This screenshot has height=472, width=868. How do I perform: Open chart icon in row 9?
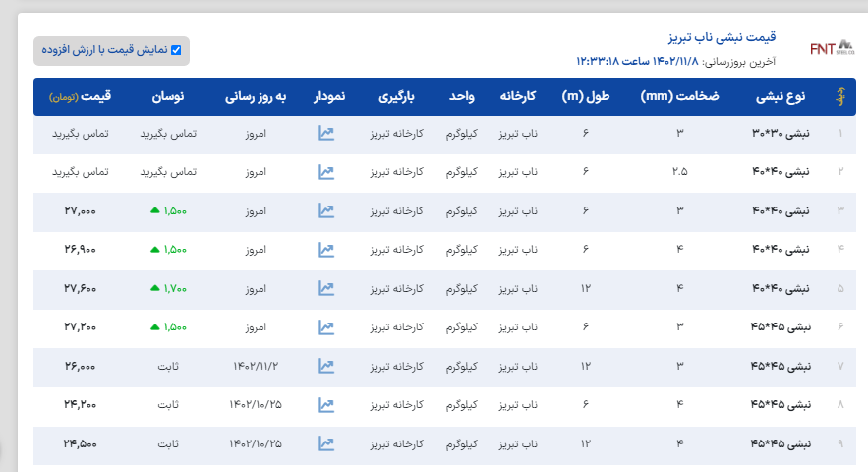(x=326, y=443)
